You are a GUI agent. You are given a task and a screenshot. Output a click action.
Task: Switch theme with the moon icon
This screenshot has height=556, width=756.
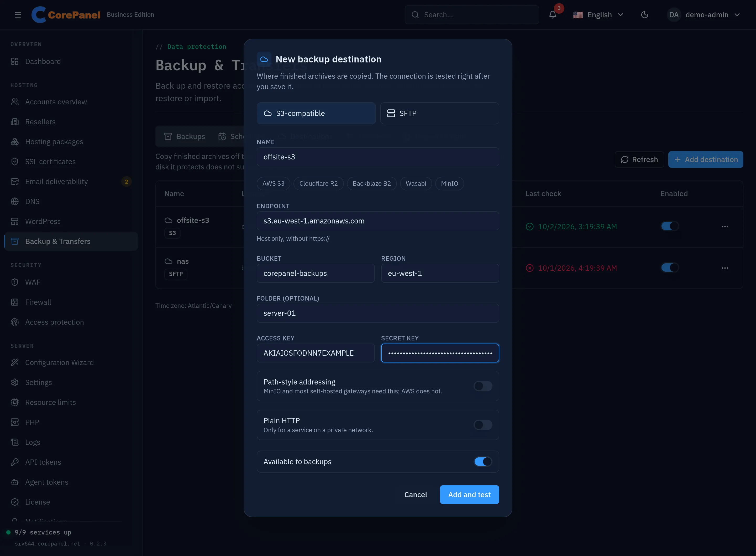pos(644,15)
